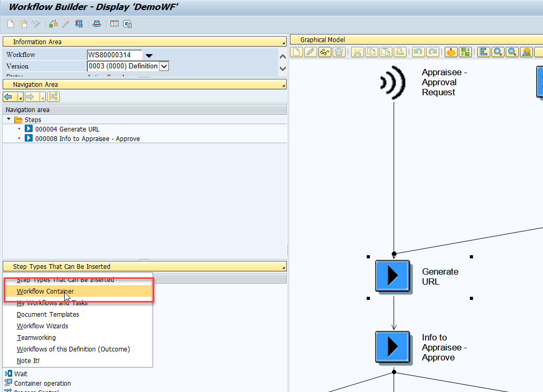Click the scissors cut icon
Viewport: 543px width, 392px height.
point(357,52)
